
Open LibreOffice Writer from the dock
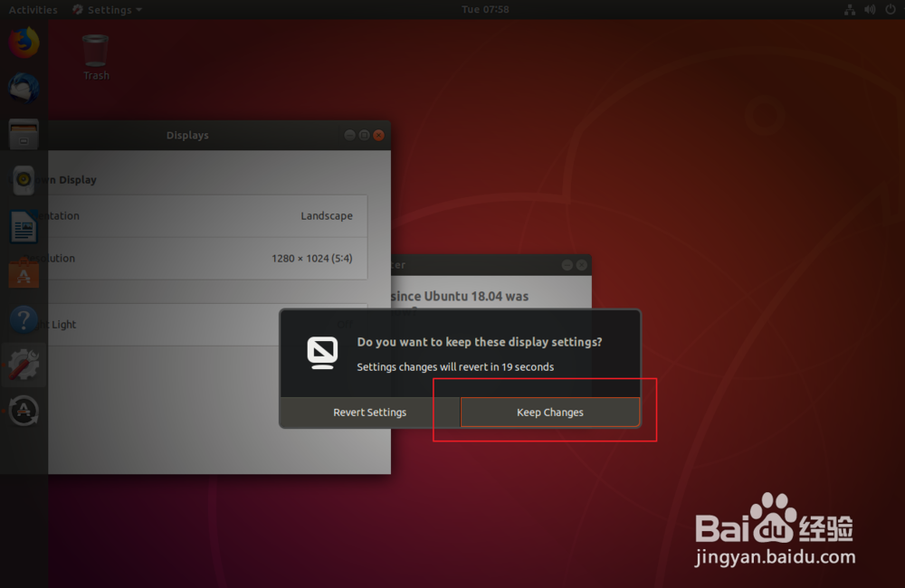[x=23, y=227]
